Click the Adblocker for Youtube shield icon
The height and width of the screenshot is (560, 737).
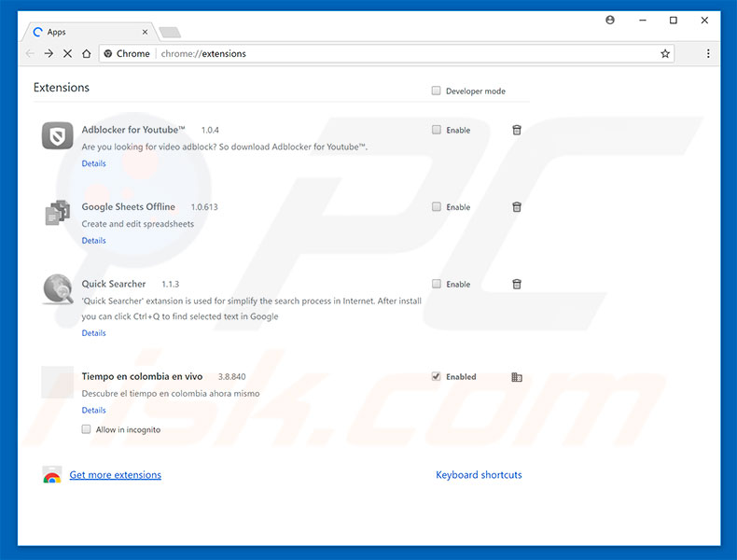coord(57,135)
